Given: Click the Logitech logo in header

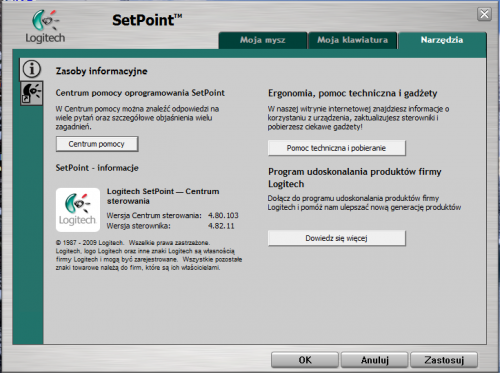Looking at the screenshot, I should [45, 27].
